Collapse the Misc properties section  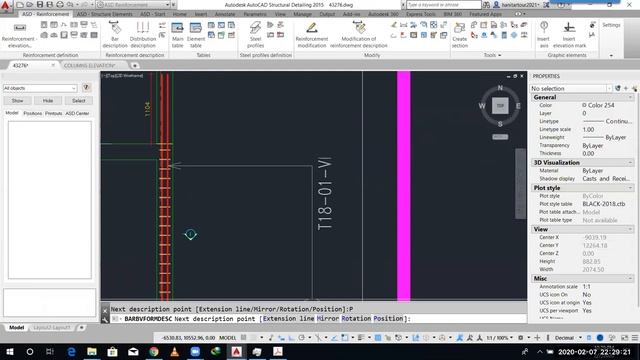(630, 278)
